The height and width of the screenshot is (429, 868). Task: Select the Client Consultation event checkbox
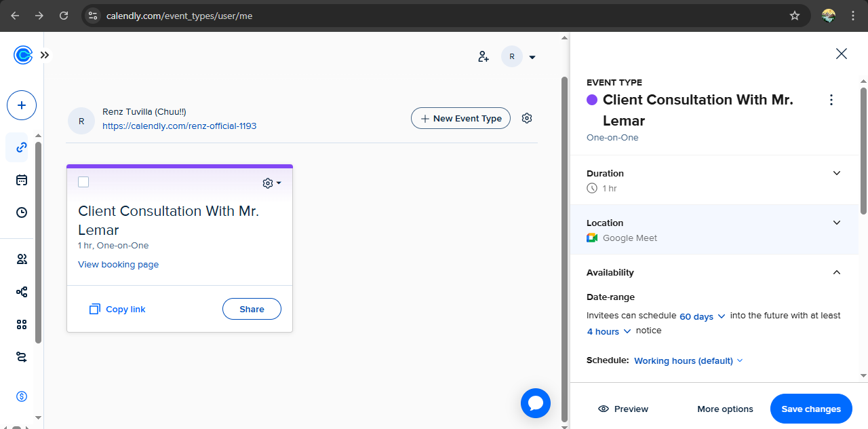coord(83,182)
